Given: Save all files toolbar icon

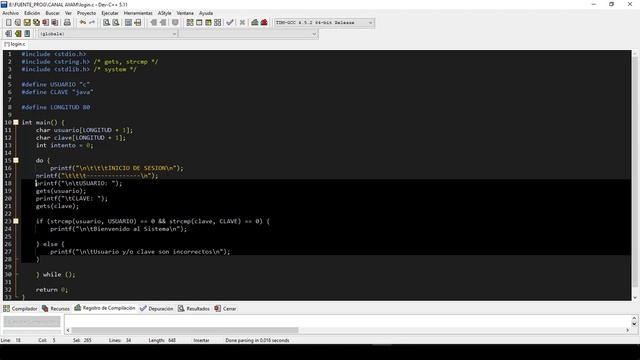Looking at the screenshot, I should click(x=36, y=22).
